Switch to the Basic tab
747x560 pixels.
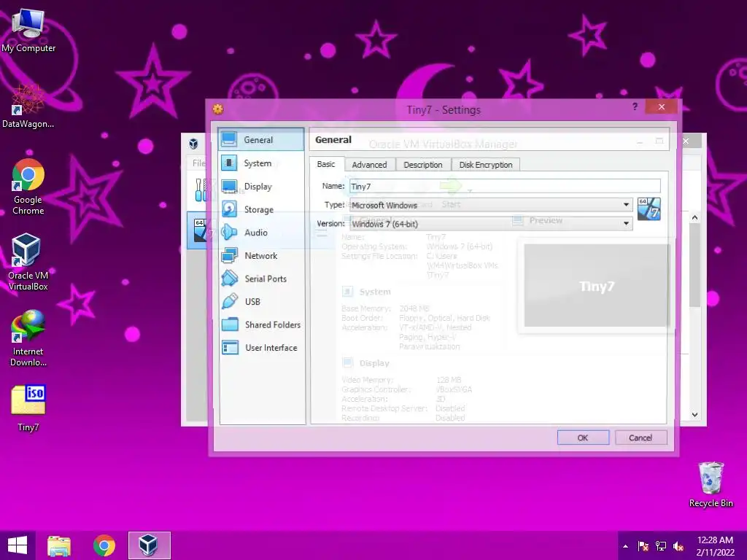click(x=326, y=164)
